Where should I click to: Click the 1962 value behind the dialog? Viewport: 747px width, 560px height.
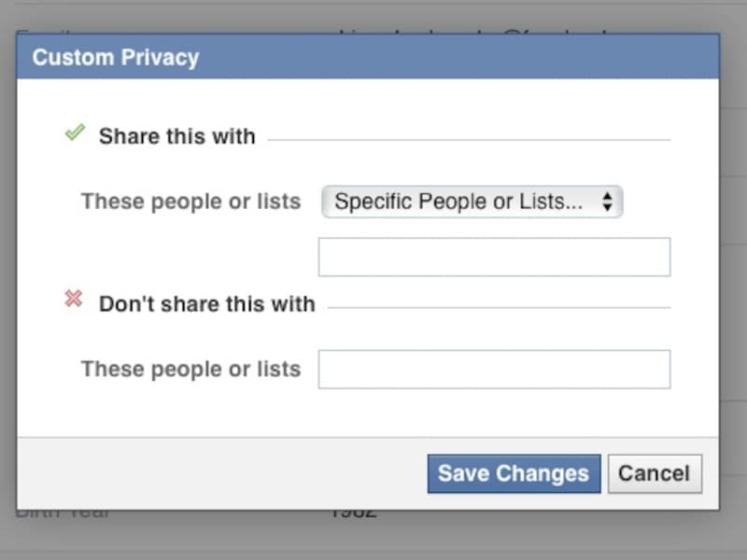[x=356, y=511]
